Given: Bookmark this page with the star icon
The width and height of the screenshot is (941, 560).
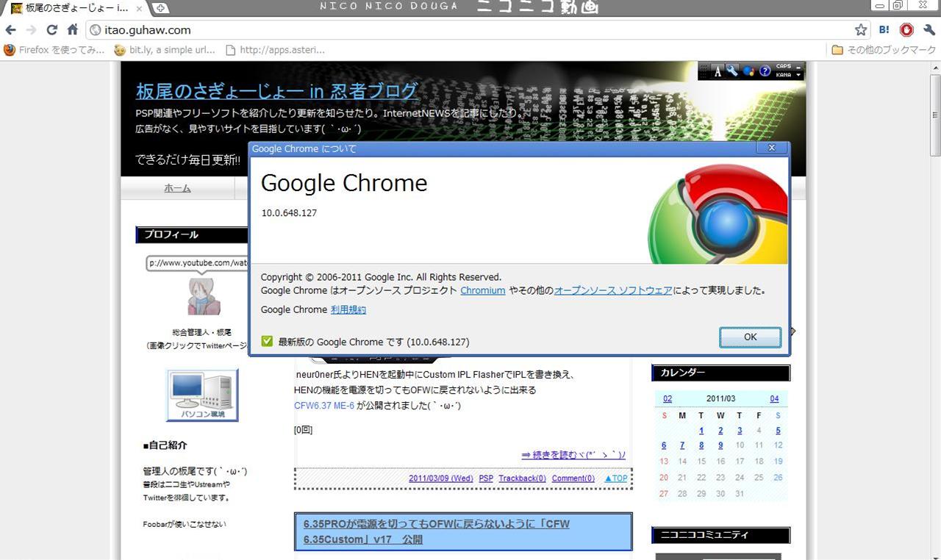Looking at the screenshot, I should pos(861,30).
